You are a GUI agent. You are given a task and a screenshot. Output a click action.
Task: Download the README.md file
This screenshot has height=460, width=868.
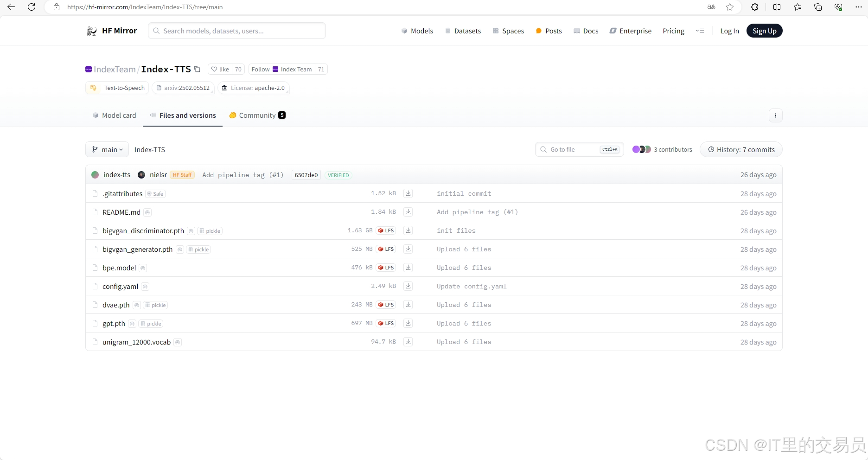408,212
